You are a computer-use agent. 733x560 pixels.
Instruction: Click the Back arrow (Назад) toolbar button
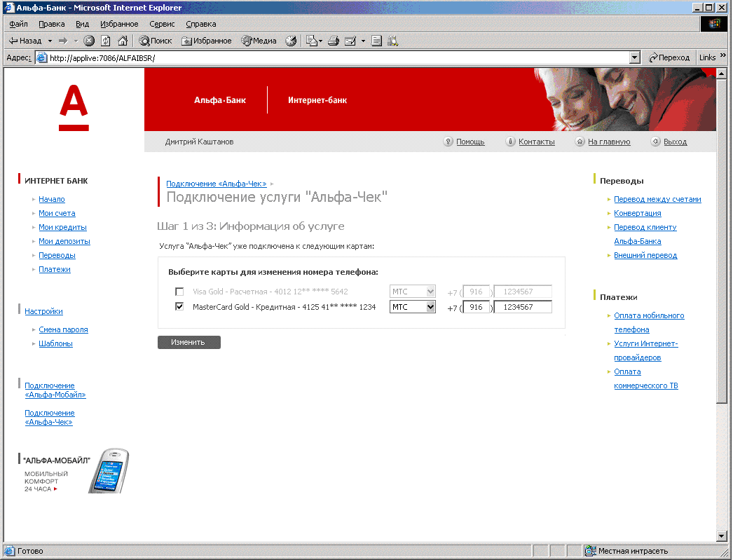pos(25,41)
